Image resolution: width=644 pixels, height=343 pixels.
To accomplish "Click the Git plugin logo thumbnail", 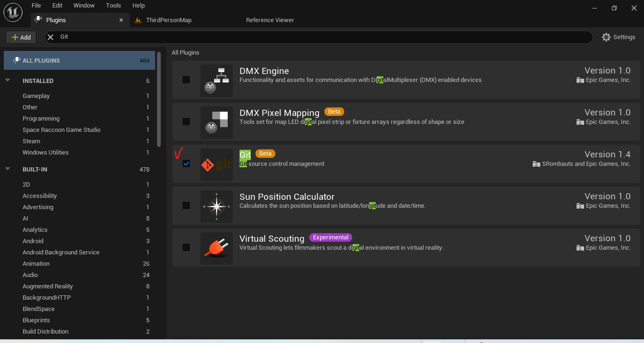I will coord(216,164).
